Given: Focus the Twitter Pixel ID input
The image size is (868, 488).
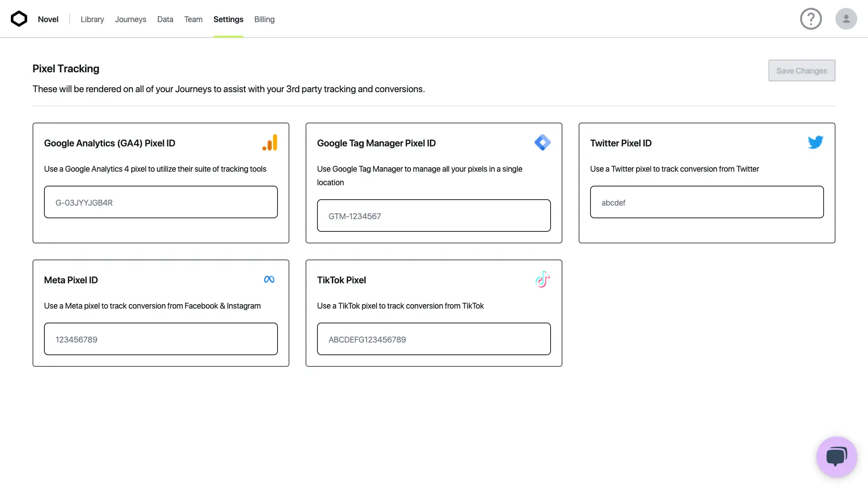Looking at the screenshot, I should point(707,202).
